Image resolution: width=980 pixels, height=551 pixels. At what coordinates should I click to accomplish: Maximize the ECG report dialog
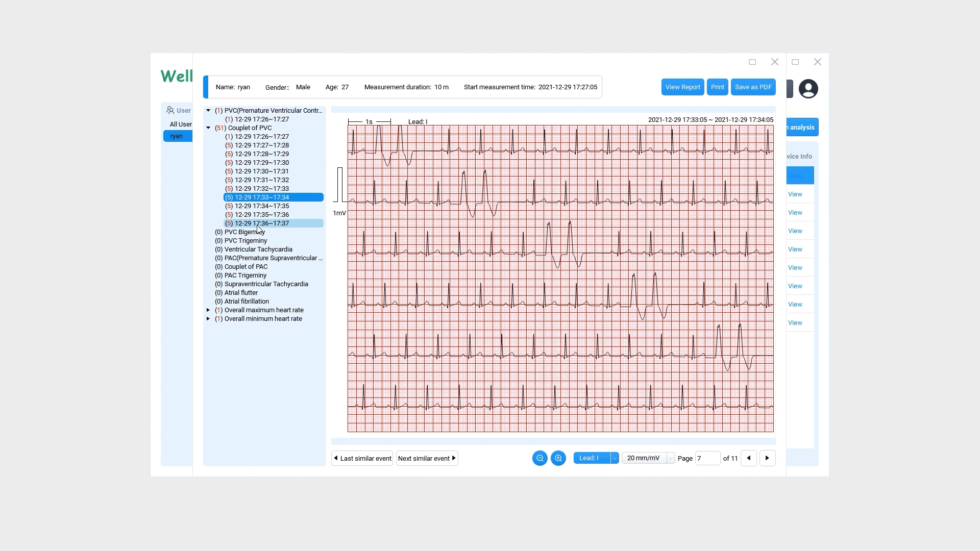752,62
